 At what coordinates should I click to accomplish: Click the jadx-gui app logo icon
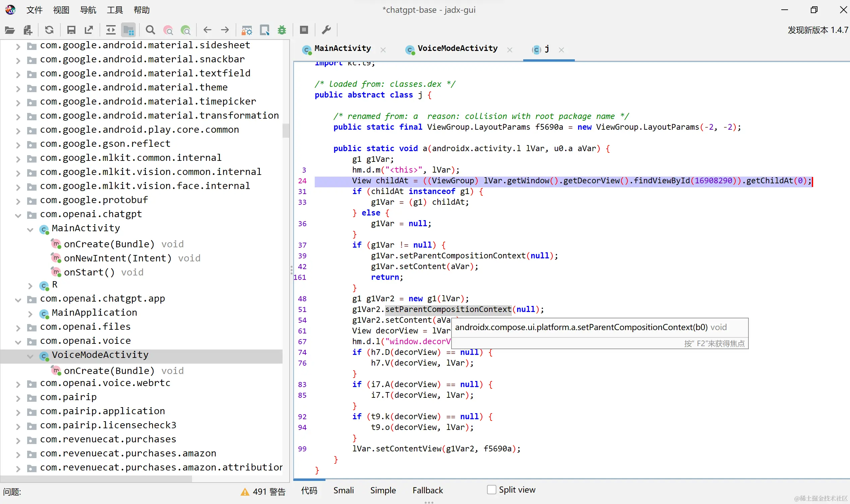10,10
